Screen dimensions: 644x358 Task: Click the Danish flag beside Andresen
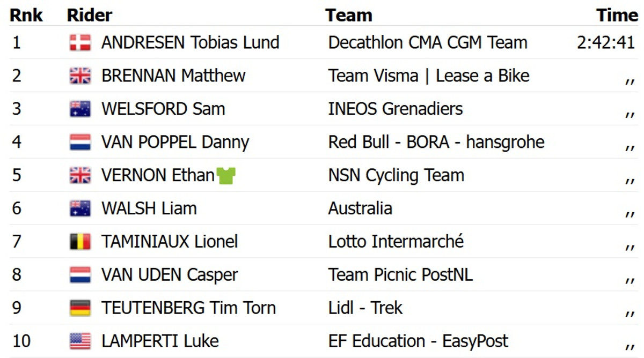coord(80,43)
